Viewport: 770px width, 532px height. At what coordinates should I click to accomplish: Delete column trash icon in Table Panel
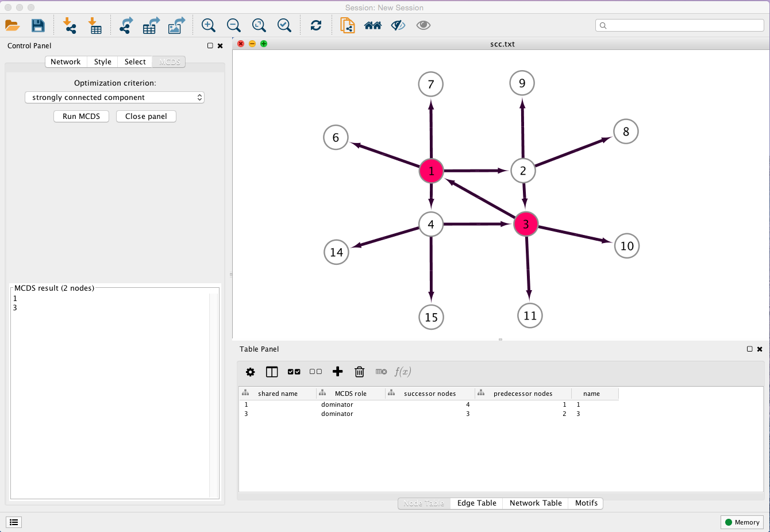[x=359, y=372]
